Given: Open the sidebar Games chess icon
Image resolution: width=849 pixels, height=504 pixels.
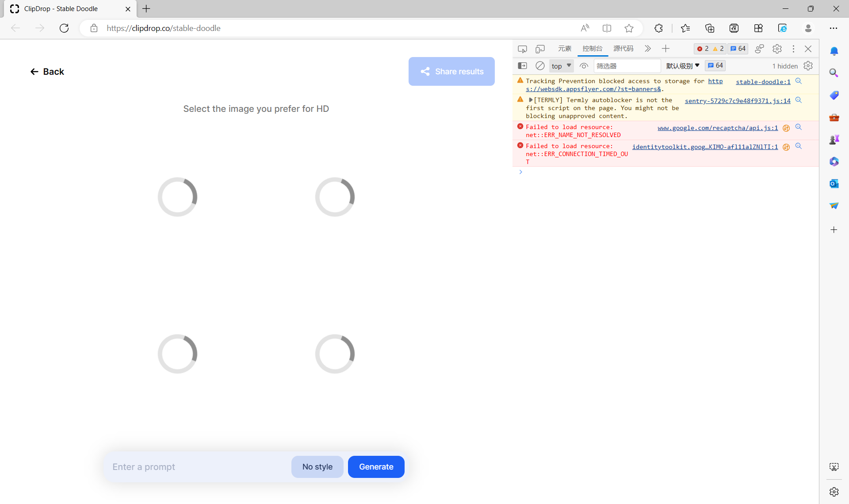Looking at the screenshot, I should (834, 139).
